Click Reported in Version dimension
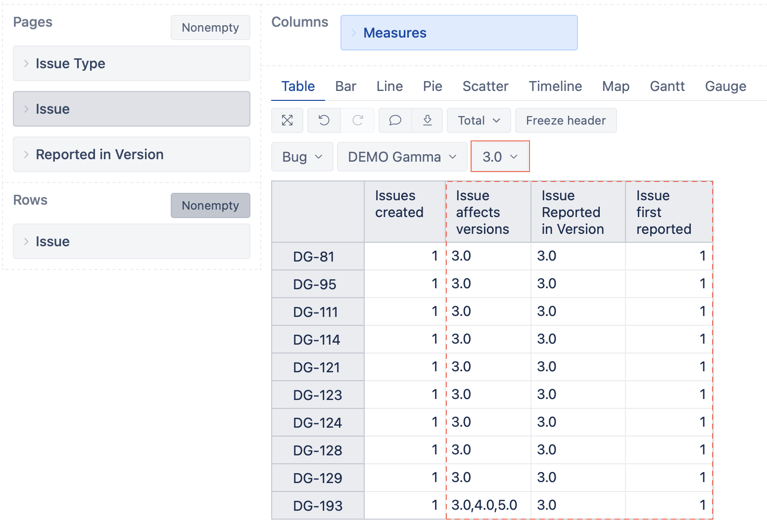The height and width of the screenshot is (532, 767). point(99,155)
